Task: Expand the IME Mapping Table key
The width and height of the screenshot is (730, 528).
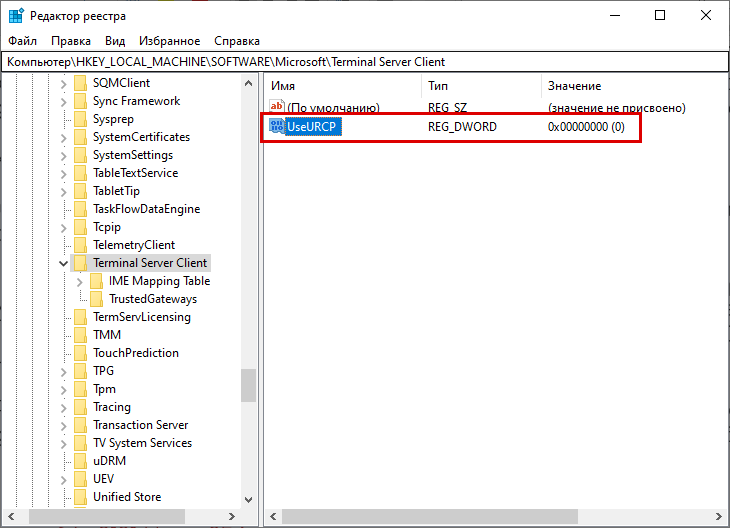Action: (80, 282)
